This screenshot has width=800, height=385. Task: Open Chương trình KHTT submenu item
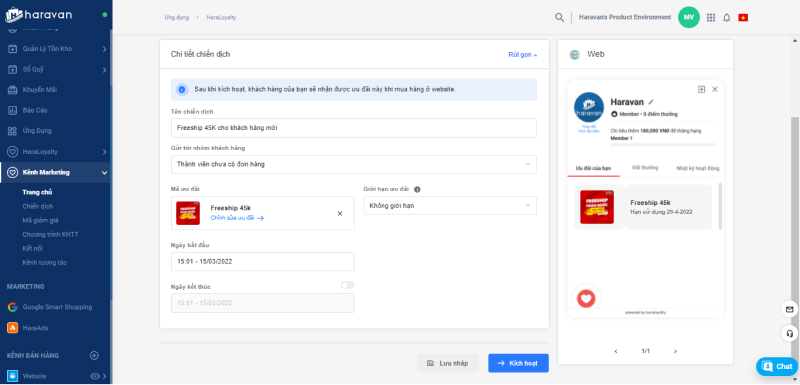50,235
